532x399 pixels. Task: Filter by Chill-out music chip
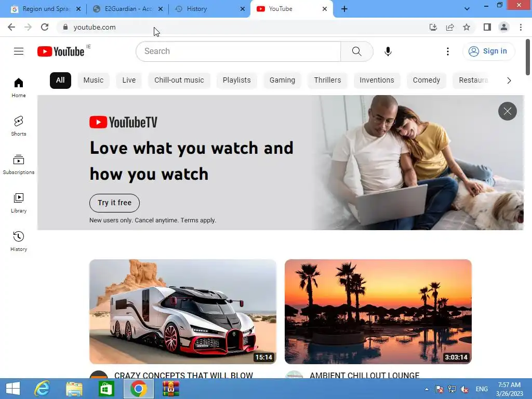point(179,81)
